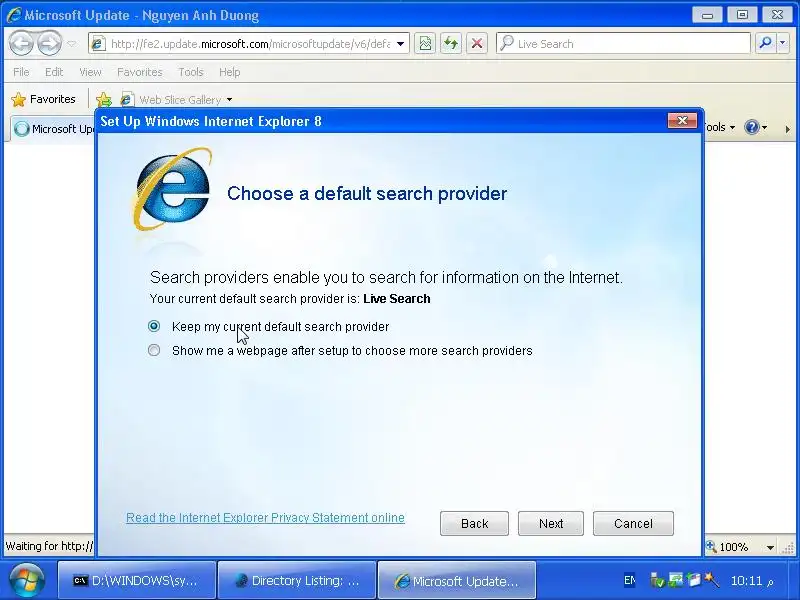Open the recent pages dropdown arrow
The width and height of the screenshot is (800, 600).
pos(72,44)
